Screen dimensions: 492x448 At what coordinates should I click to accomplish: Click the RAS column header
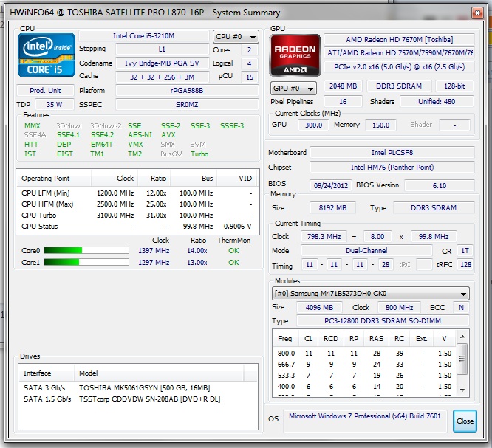tap(376, 339)
